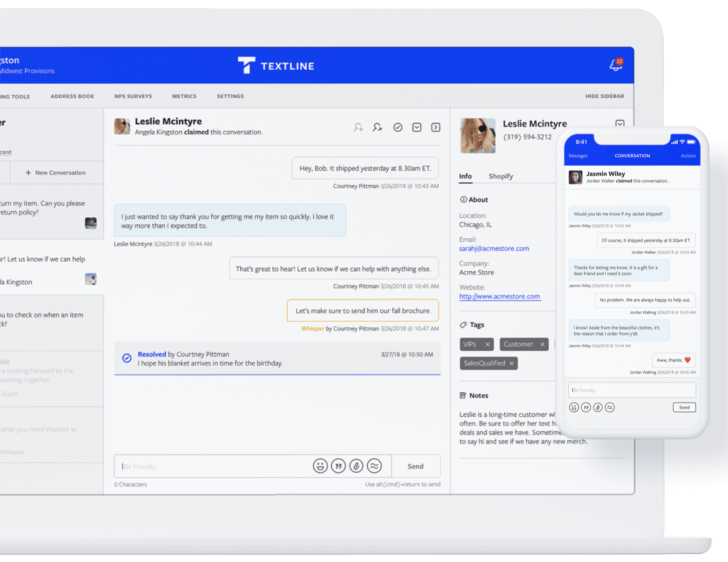728x562 pixels.
Task: Start a New Conversation
Action: 56,173
